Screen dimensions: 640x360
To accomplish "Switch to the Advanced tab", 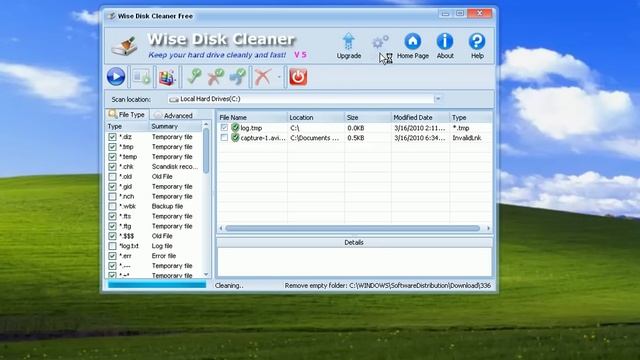I will [x=174, y=116].
